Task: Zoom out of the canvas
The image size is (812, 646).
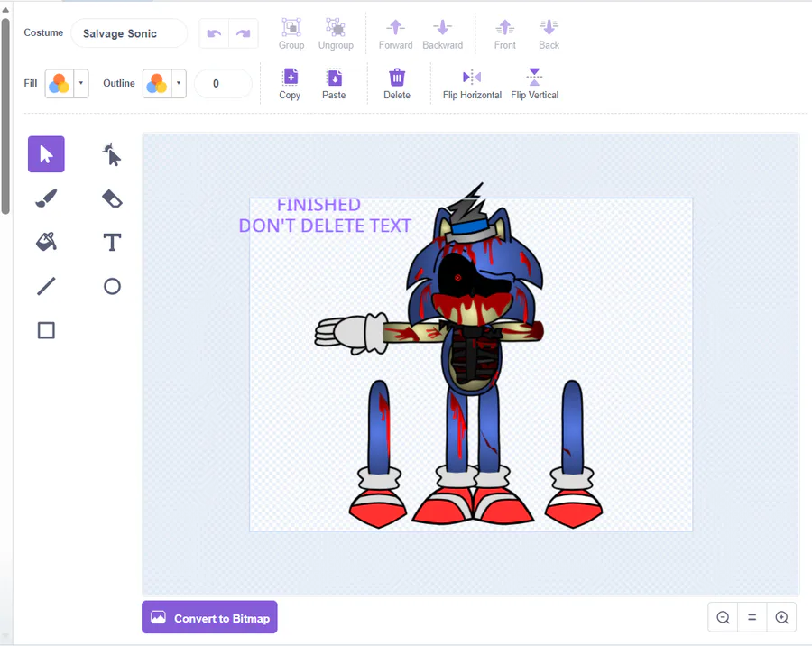Action: 723,617
